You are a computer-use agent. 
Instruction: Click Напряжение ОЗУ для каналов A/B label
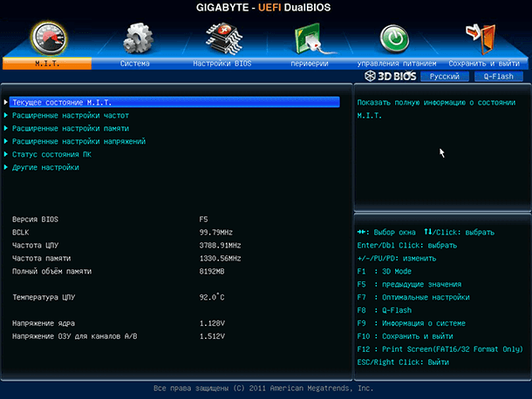[75, 336]
